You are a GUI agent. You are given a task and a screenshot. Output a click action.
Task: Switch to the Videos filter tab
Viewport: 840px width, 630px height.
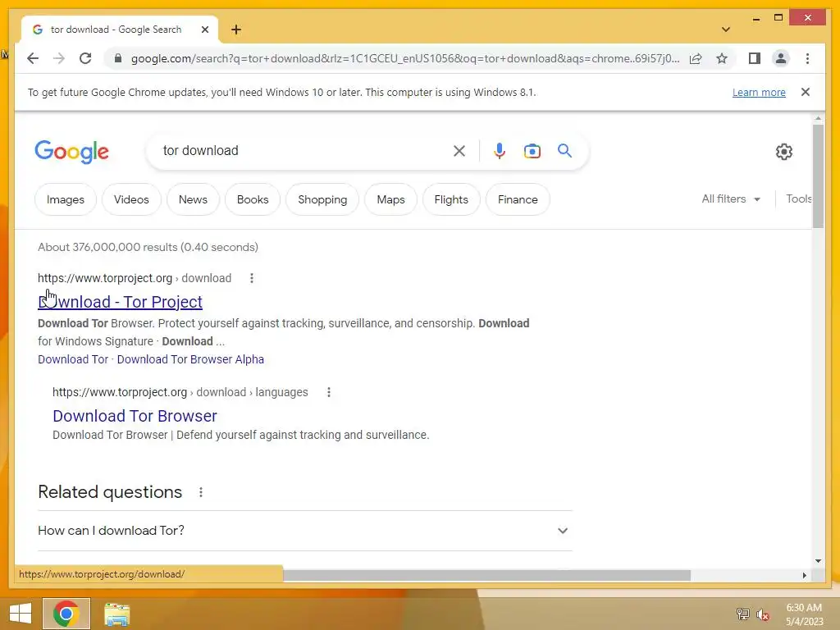[x=131, y=199]
